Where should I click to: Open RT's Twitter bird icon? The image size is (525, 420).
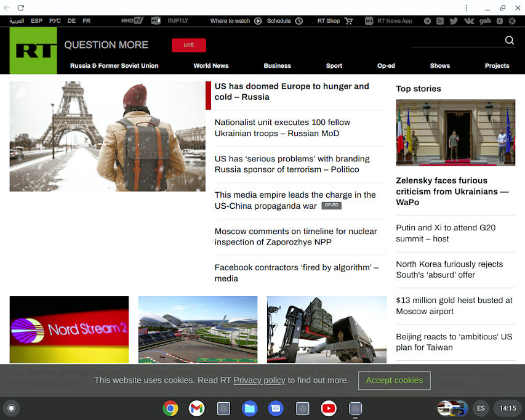point(454,21)
